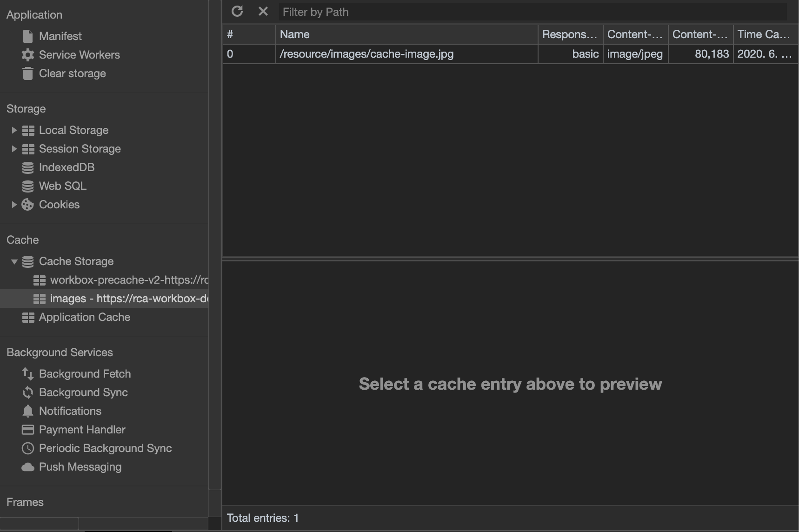Sort by the Content-Type column header
Screen dimensions: 799x532
pyautogui.click(x=636, y=34)
